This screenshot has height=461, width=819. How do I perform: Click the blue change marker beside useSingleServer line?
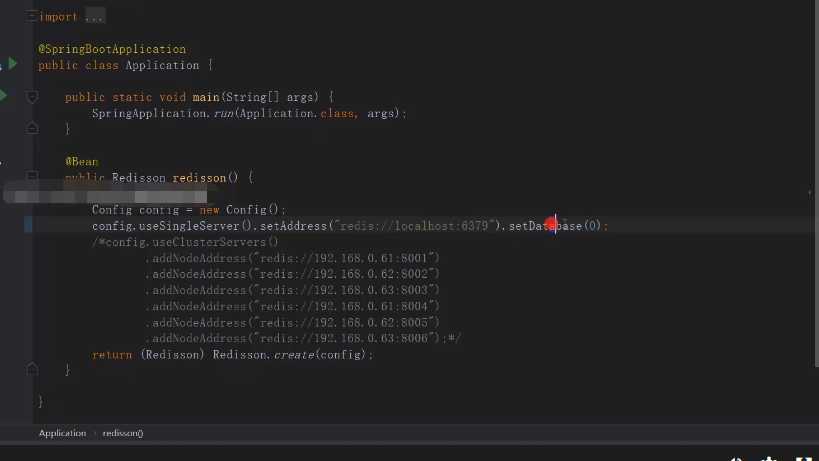click(x=28, y=224)
